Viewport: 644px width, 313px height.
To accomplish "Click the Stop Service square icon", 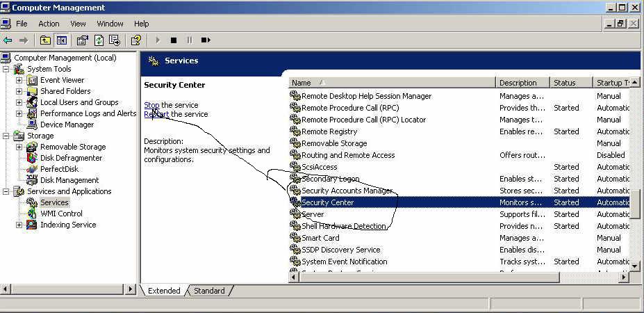I will [x=173, y=40].
